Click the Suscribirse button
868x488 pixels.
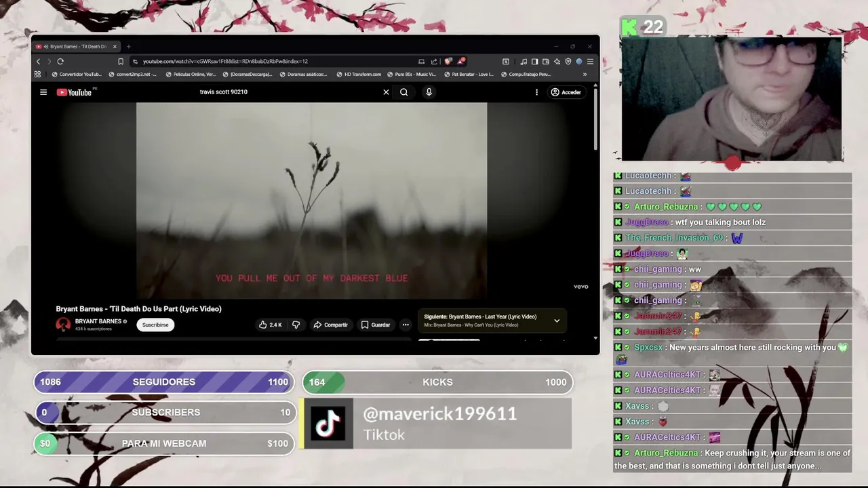(x=155, y=325)
